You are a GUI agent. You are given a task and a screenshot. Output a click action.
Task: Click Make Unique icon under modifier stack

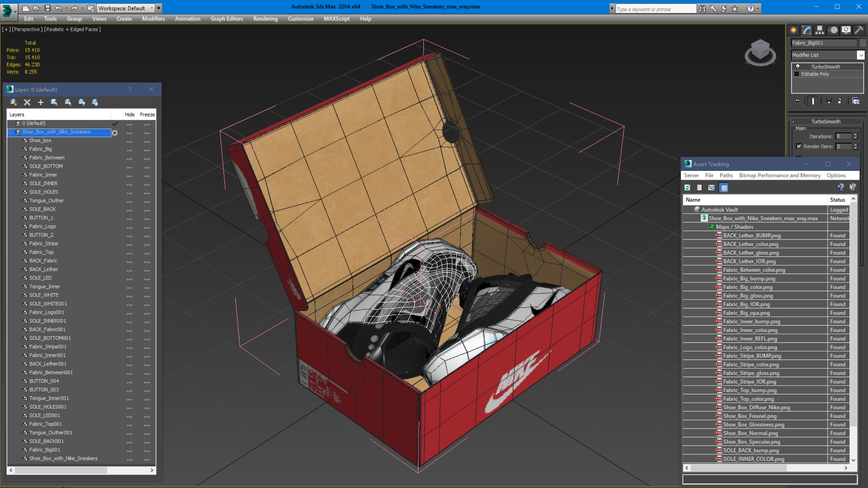[829, 101]
